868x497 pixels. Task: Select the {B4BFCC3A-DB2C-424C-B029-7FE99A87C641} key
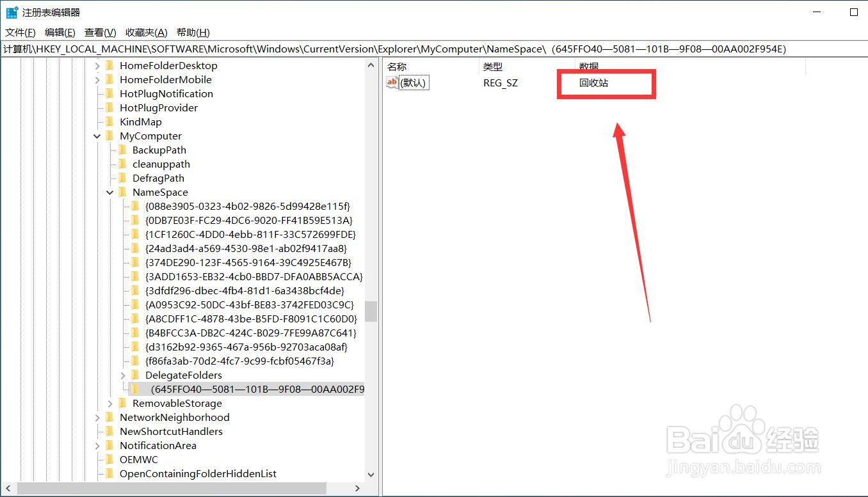coord(251,333)
